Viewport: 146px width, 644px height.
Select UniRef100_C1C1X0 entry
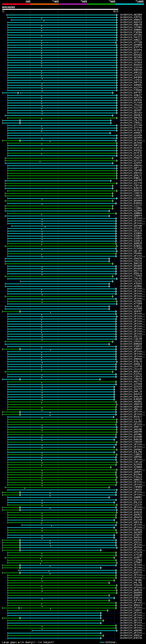point(131,505)
